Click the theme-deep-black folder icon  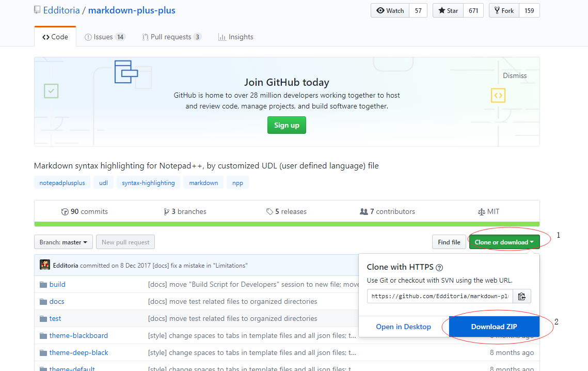click(x=43, y=353)
